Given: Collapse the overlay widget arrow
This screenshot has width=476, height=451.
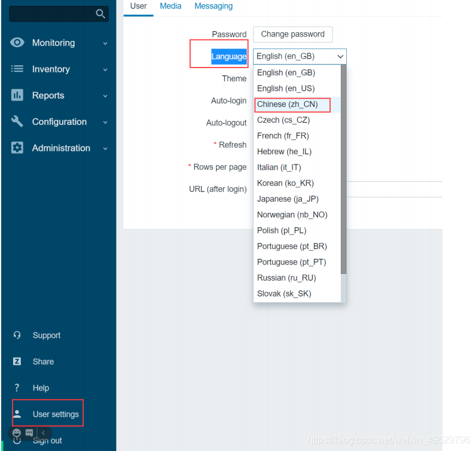Looking at the screenshot, I should [43, 433].
